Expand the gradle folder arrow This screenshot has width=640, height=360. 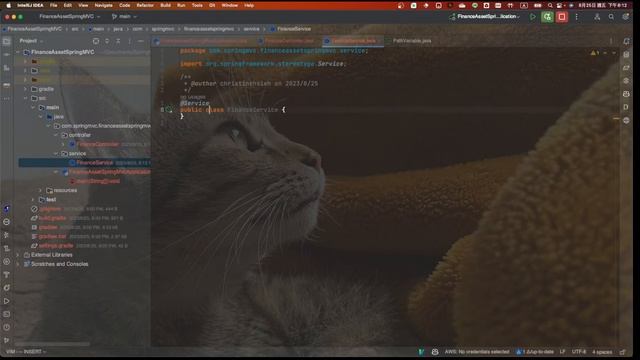tap(26, 89)
